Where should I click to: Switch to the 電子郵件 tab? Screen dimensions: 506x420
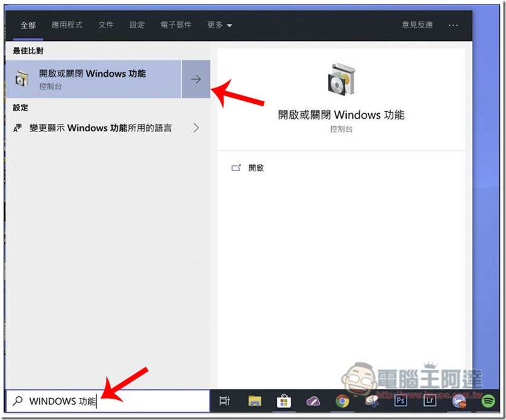[x=176, y=25]
